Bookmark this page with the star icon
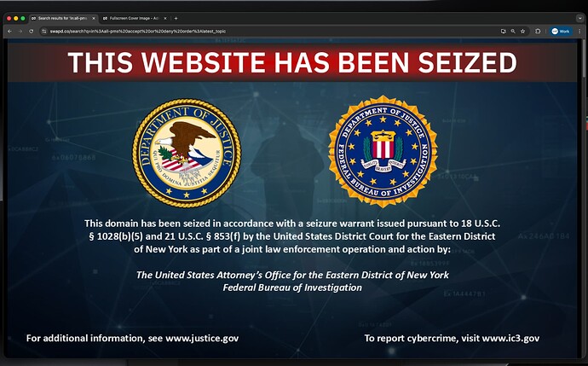 (522, 32)
